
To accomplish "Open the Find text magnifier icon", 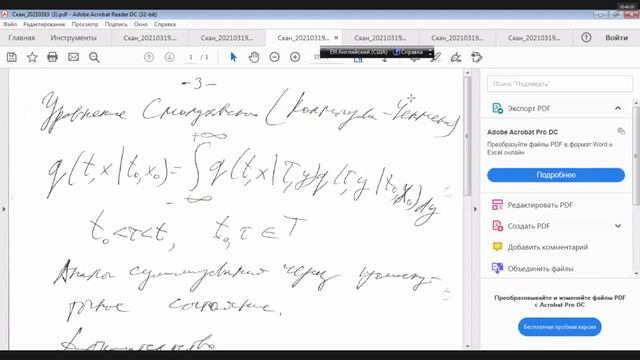I will (94, 57).
